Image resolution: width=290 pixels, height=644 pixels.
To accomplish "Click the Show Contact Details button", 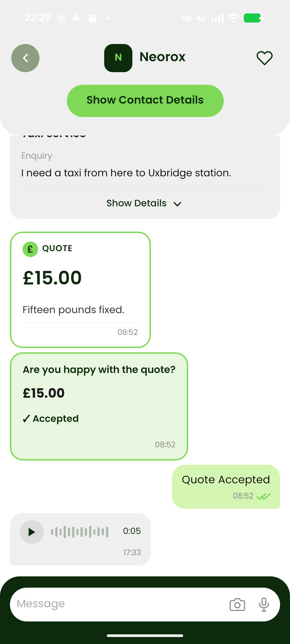I will [145, 101].
